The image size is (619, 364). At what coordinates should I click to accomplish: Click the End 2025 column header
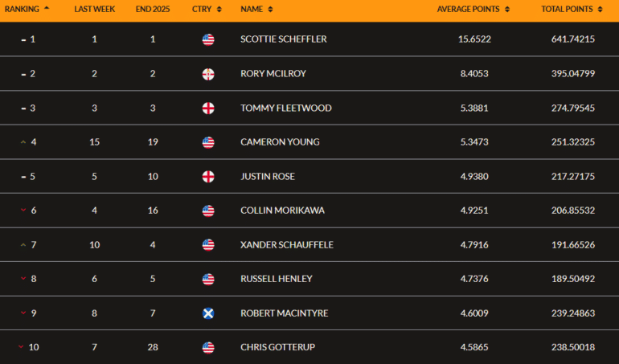click(x=152, y=10)
